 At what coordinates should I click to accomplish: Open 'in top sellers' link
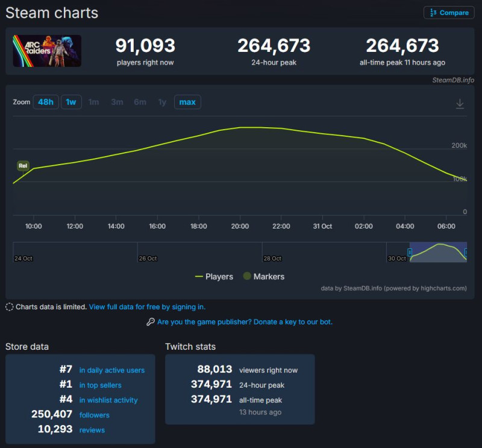tap(100, 385)
